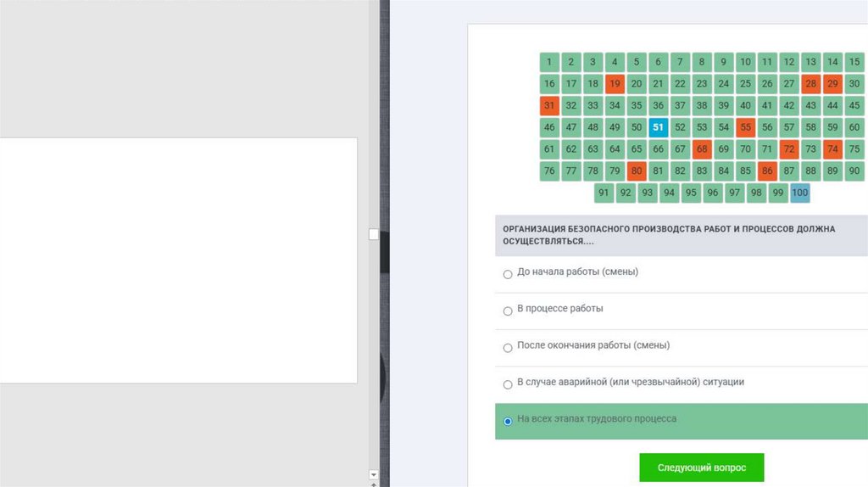The image size is (868, 487).
Task: Select radio На всех этапах трудового процесса
Action: coord(508,422)
